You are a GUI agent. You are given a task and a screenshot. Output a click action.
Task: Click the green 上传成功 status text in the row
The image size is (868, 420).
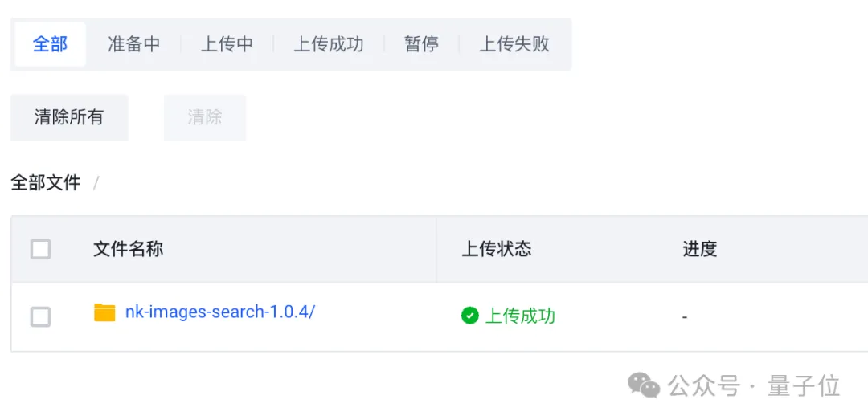click(x=520, y=316)
